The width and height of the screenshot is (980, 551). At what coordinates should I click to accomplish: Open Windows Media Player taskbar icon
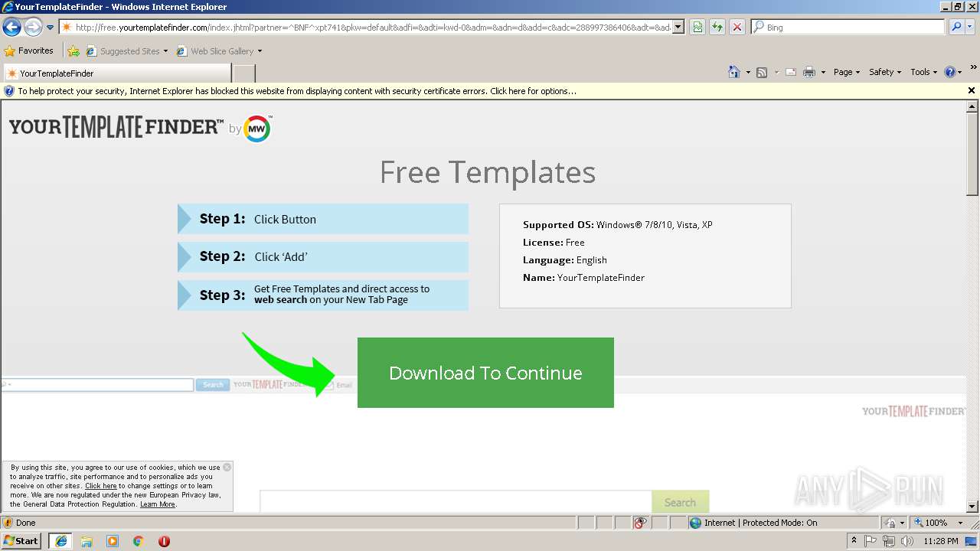point(113,541)
